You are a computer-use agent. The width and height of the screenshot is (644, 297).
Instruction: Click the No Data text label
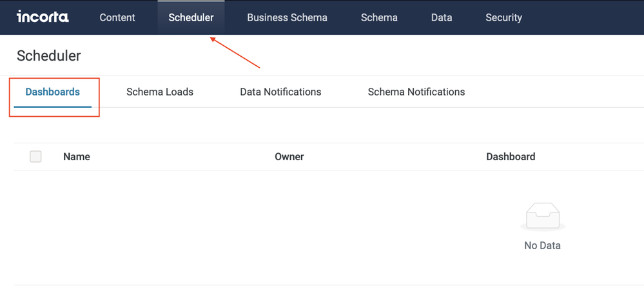tap(542, 245)
